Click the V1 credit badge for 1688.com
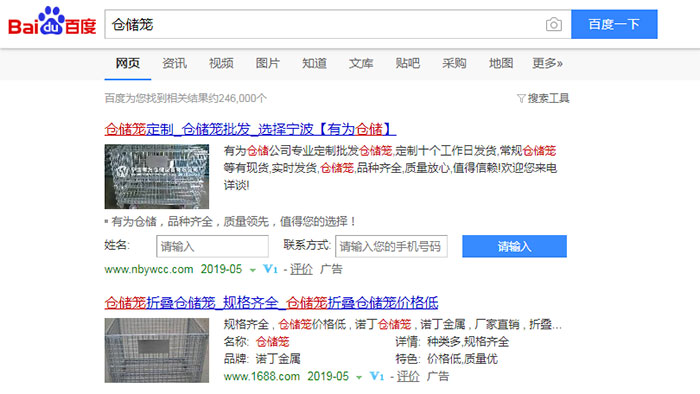Screen dimensions: 700x394 (377, 376)
